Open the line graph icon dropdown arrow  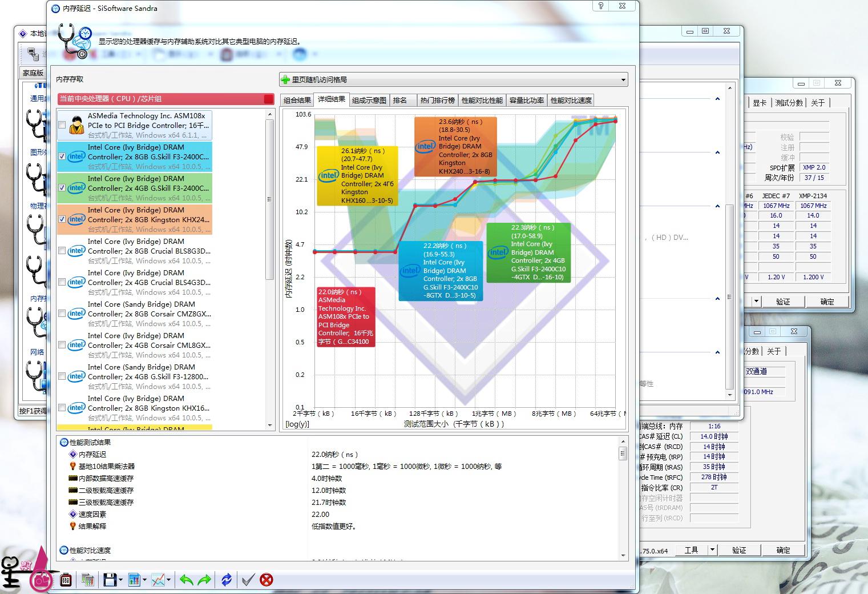coord(169,580)
